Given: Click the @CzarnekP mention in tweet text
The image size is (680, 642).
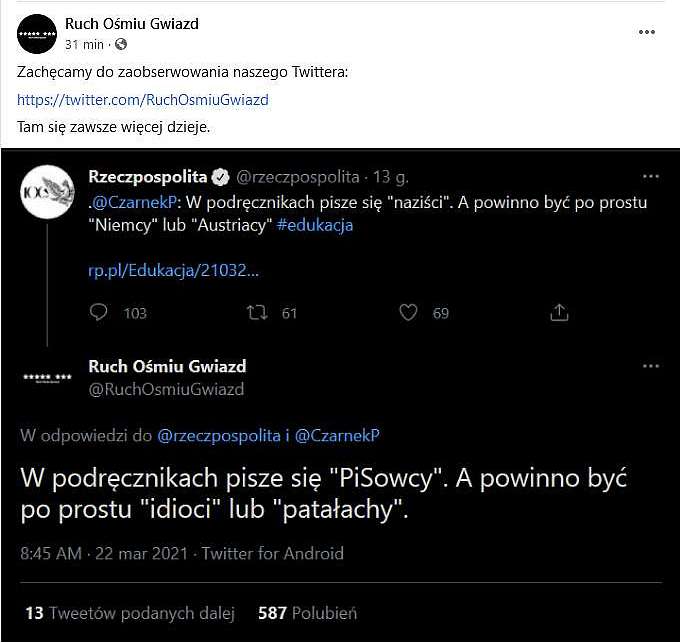Looking at the screenshot, I should pos(135,203).
